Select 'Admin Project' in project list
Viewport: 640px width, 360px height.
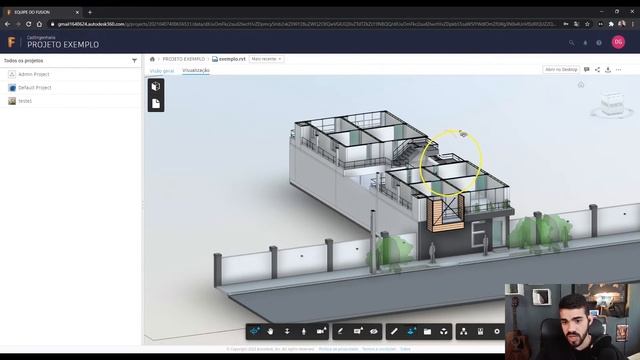tap(34, 74)
